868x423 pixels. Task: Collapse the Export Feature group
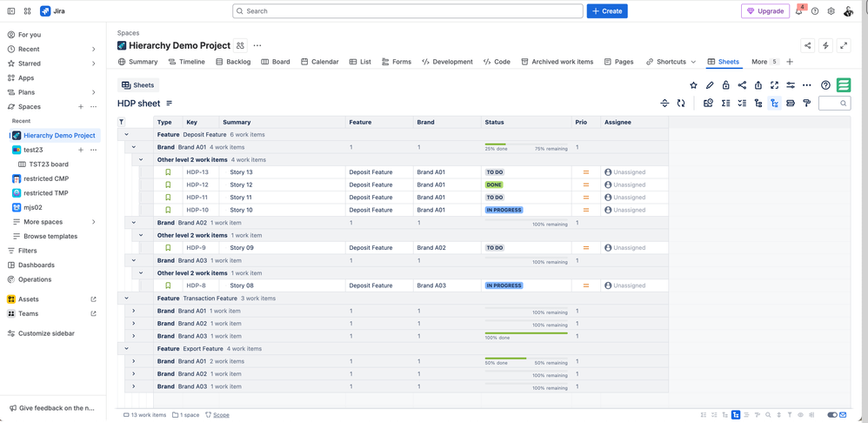(x=126, y=349)
